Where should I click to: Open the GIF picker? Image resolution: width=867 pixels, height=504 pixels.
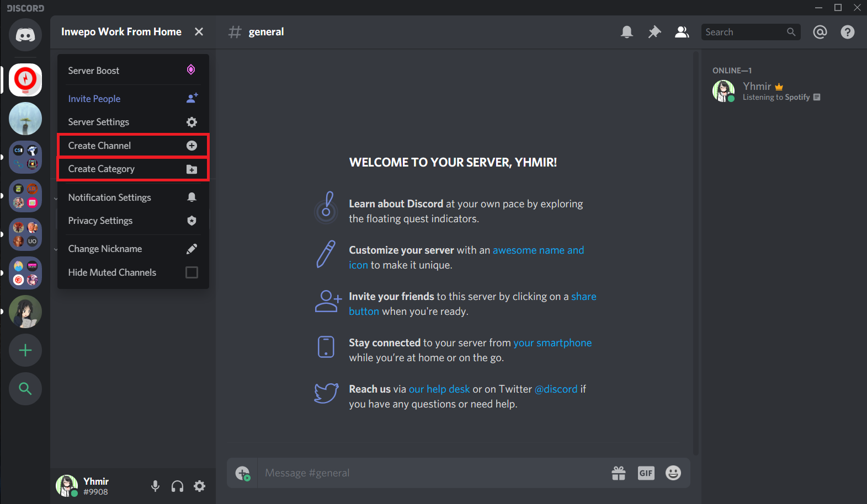point(646,473)
